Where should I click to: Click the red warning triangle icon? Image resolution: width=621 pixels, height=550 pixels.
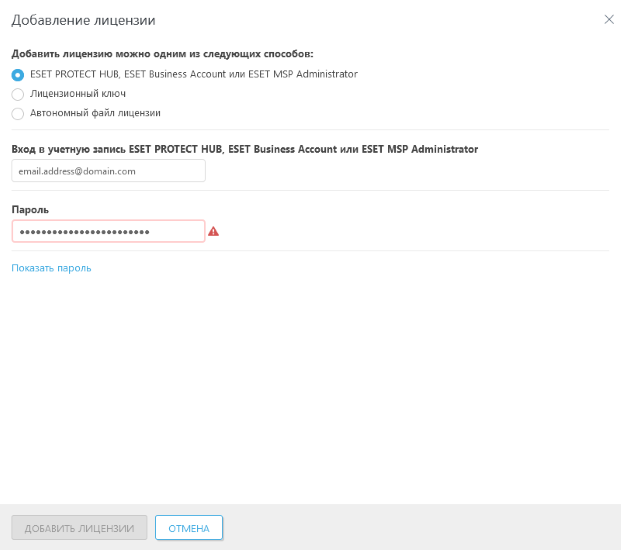coord(213,231)
